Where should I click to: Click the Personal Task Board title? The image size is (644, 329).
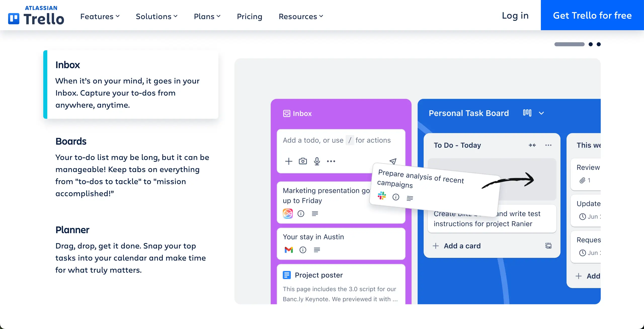(x=469, y=113)
